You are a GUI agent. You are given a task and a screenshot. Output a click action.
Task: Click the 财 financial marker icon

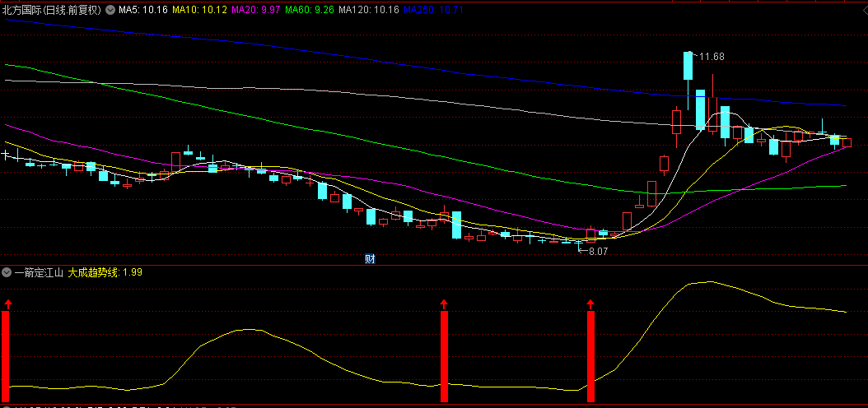point(370,259)
